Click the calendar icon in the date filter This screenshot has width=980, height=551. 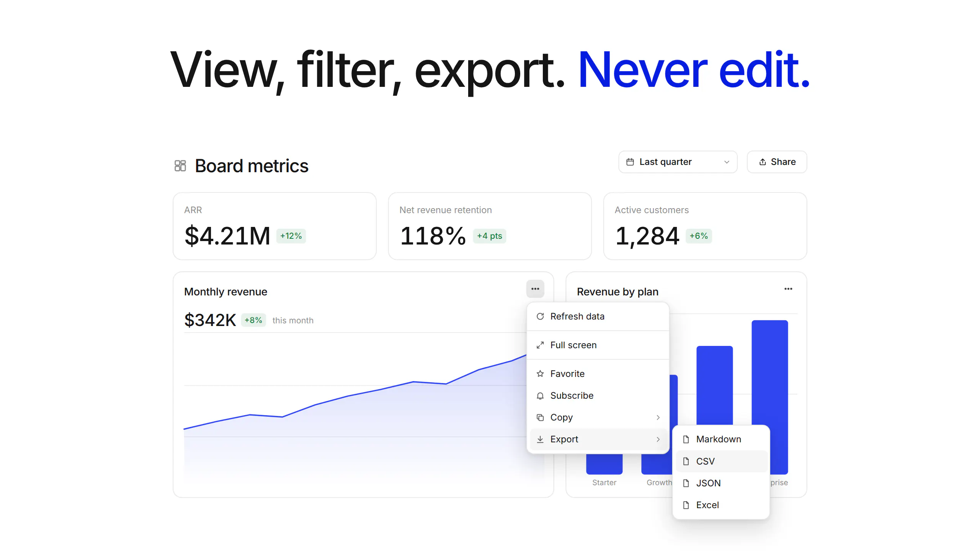point(630,162)
